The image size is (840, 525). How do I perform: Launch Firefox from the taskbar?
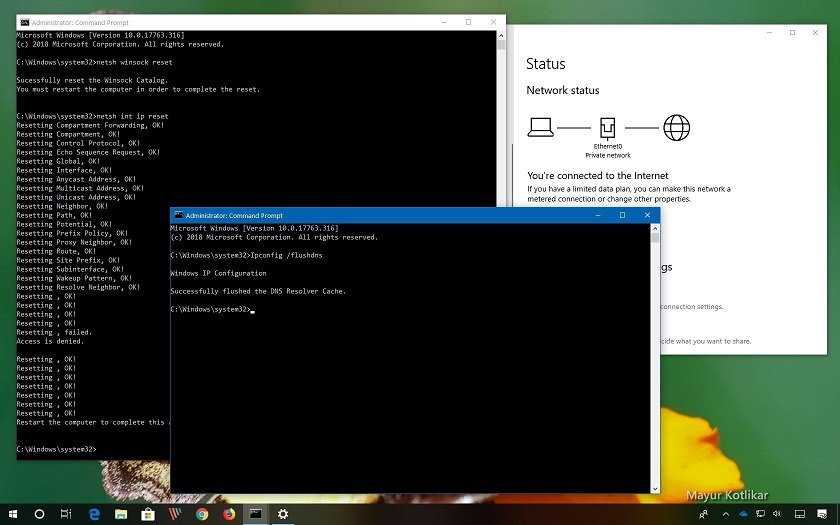[229, 514]
